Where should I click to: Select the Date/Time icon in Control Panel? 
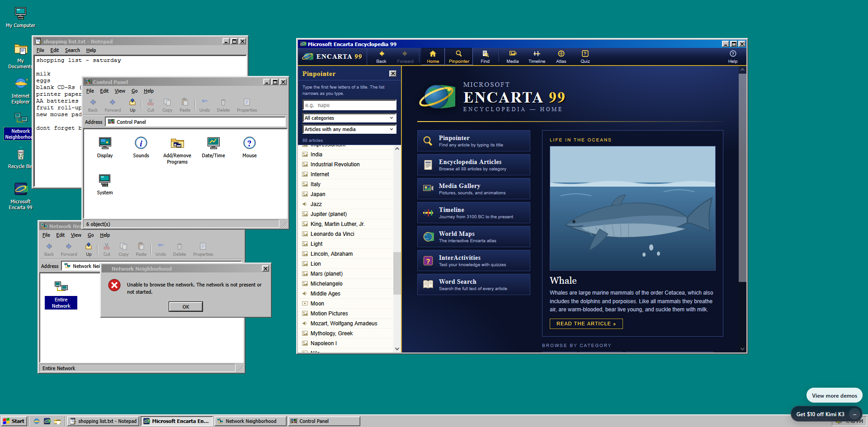point(213,147)
